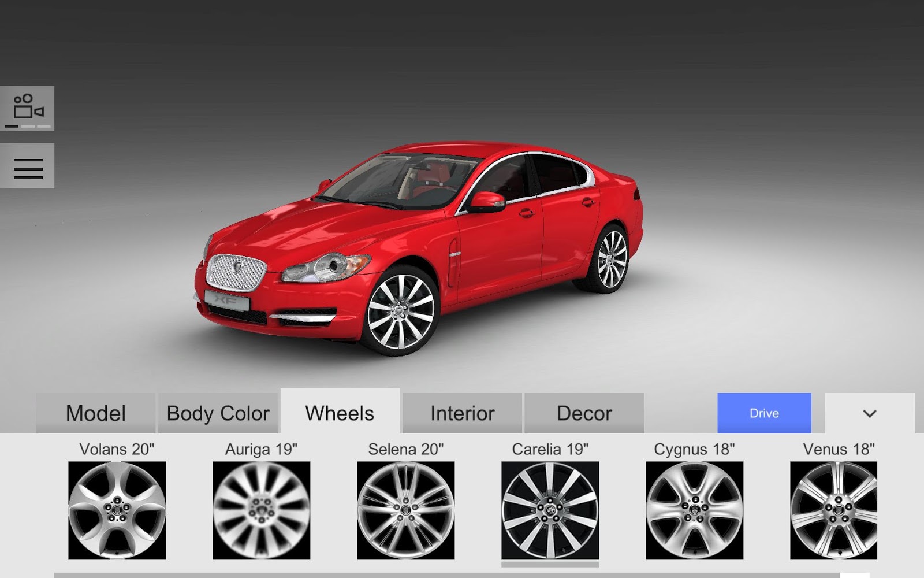The image size is (924, 578).
Task: Choose the Auriga 19" wheel
Action: [x=261, y=510]
